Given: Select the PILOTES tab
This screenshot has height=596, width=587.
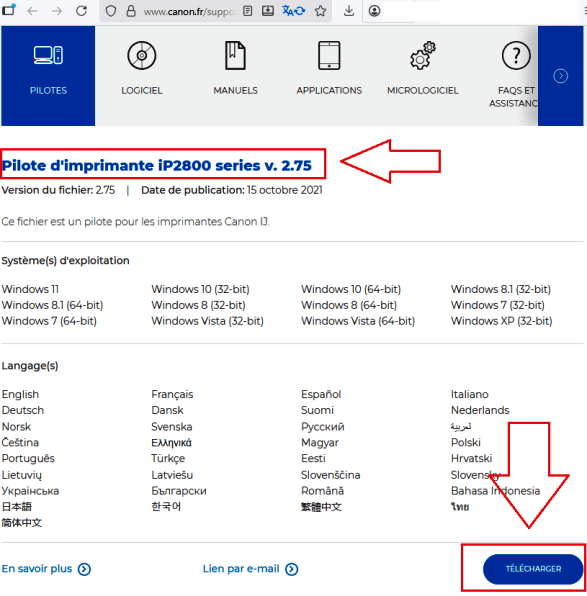Looking at the screenshot, I should 48,76.
